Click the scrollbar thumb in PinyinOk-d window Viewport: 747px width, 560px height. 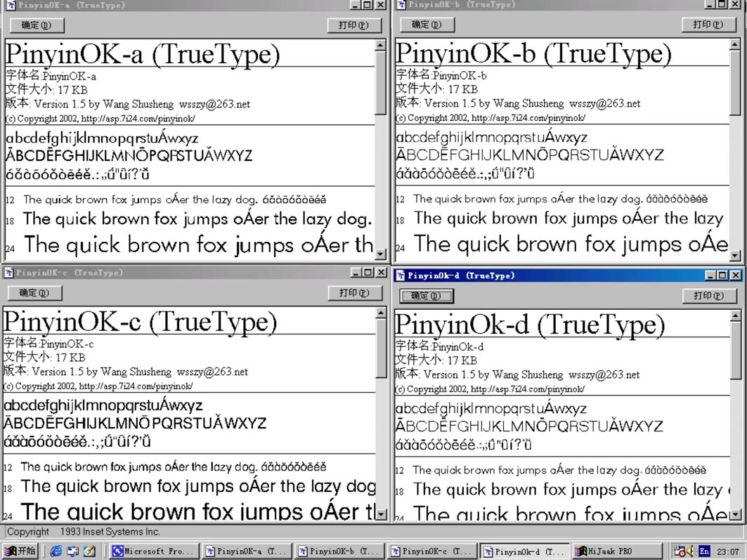coord(736,351)
